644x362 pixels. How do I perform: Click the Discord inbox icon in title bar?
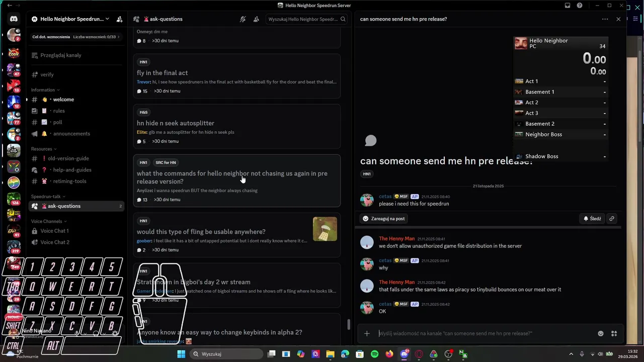point(568,6)
